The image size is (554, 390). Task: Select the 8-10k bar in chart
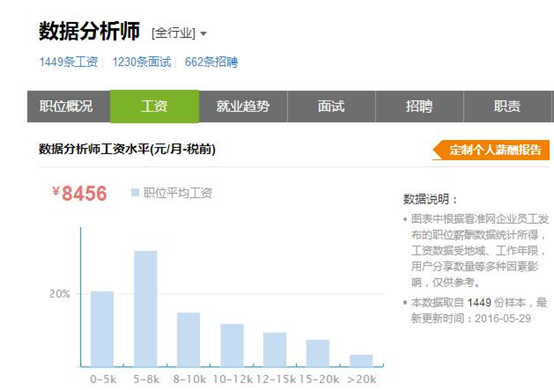(188, 339)
